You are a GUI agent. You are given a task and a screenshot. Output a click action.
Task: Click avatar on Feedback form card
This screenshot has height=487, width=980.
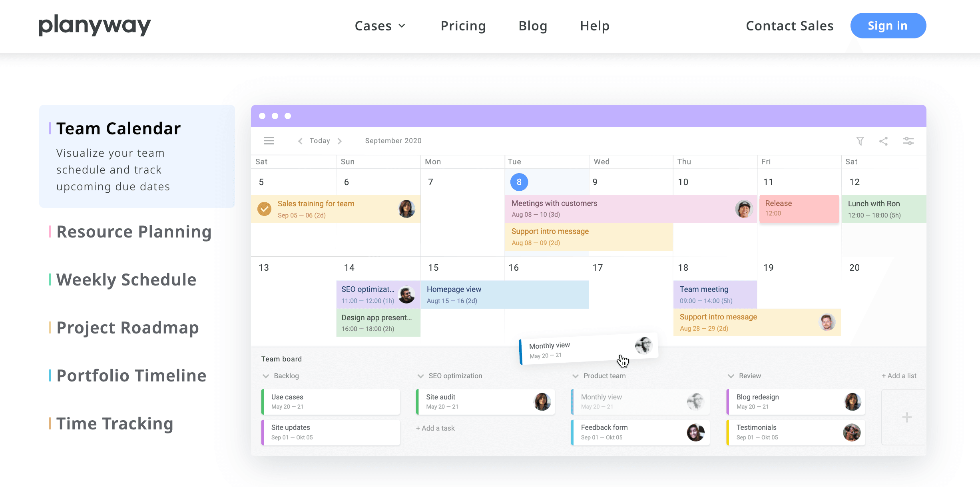point(696,432)
